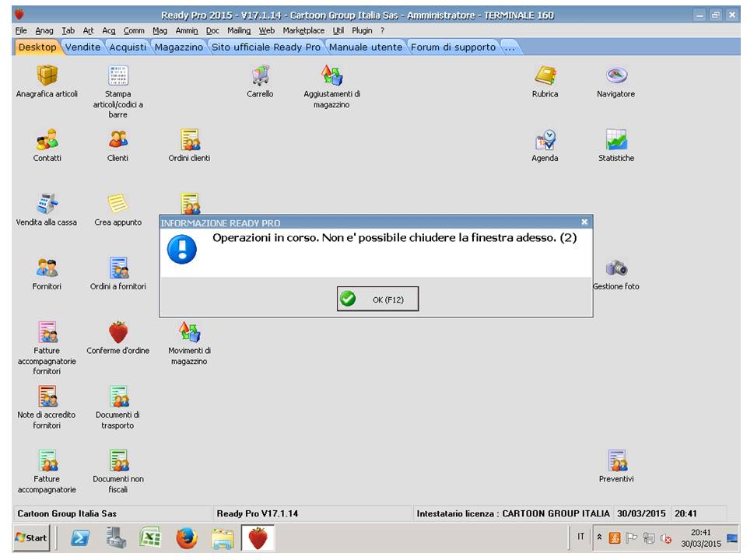Open the File menu
This screenshot has height=560, width=747.
(x=21, y=30)
